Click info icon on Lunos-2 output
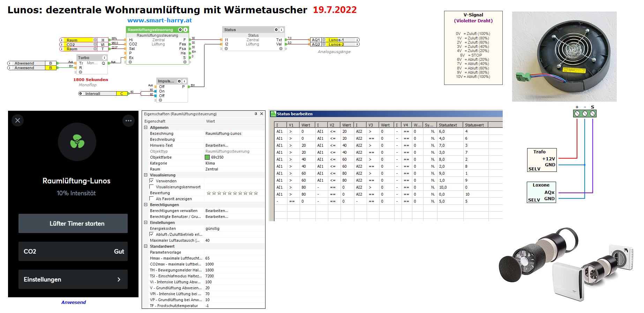 tap(357, 44)
